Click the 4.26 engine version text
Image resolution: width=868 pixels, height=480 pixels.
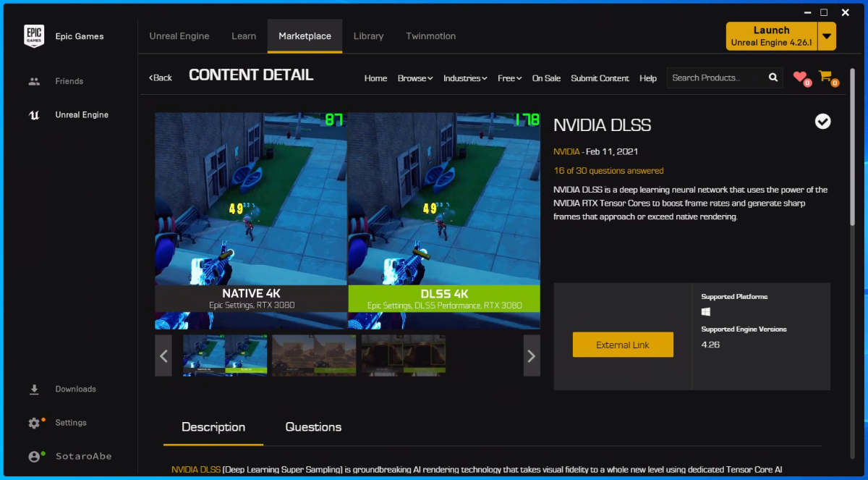coord(710,345)
